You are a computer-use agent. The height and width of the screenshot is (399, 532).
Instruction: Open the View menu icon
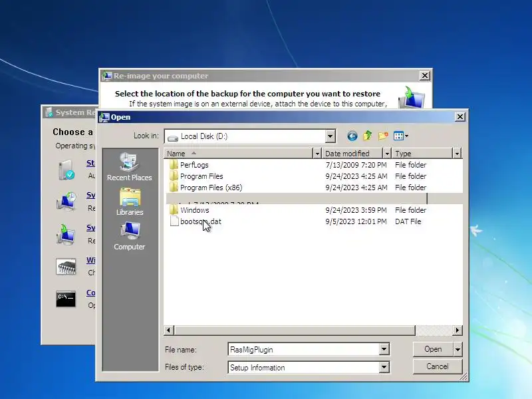coord(401,136)
